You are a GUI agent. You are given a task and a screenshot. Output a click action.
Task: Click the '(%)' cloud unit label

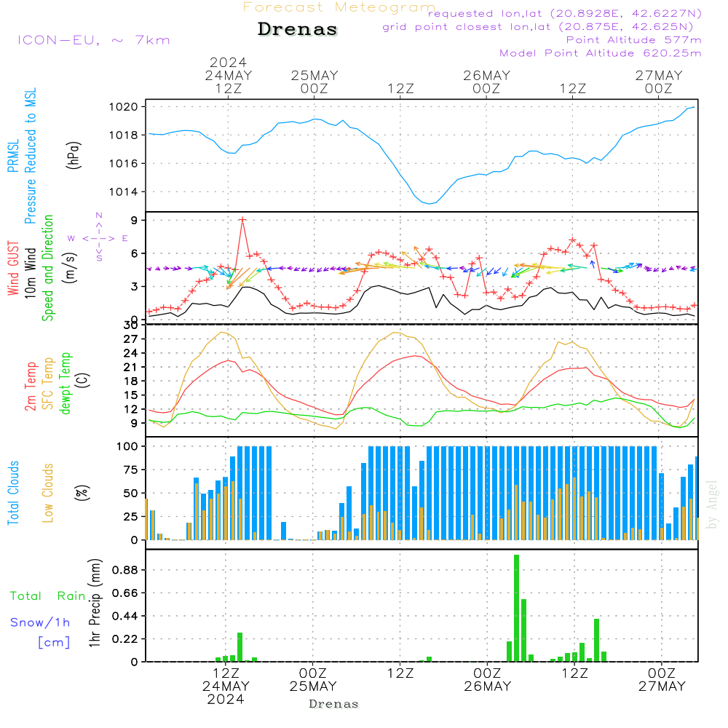coord(82,493)
